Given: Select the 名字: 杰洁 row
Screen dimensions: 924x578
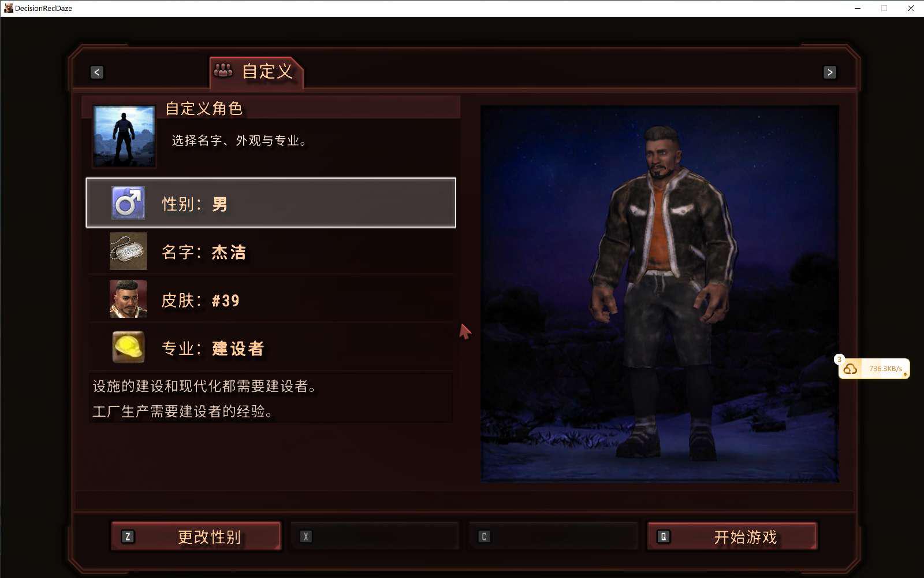Looking at the screenshot, I should coord(271,251).
